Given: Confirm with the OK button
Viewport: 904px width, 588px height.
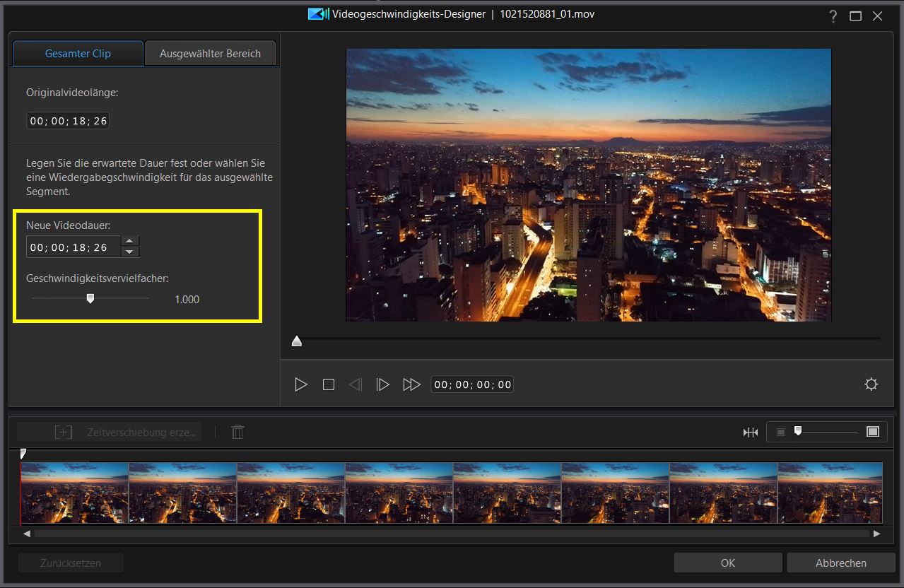Looking at the screenshot, I should pyautogui.click(x=728, y=563).
